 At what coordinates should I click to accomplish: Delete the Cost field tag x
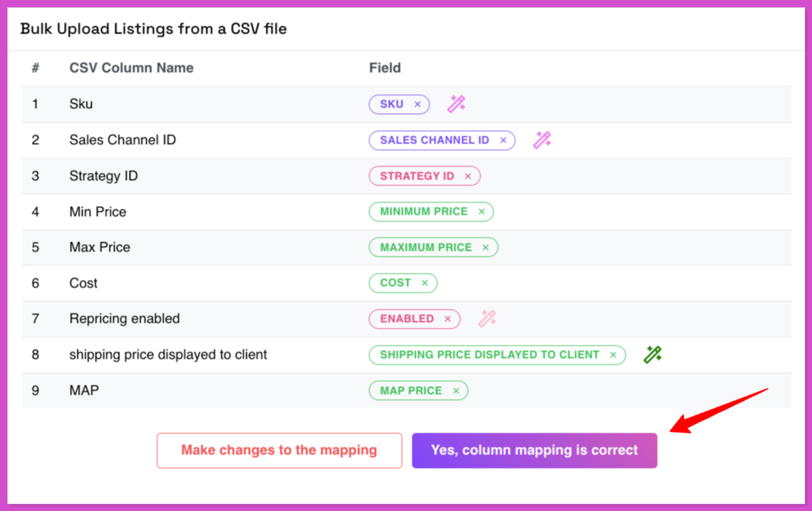pyautogui.click(x=425, y=283)
